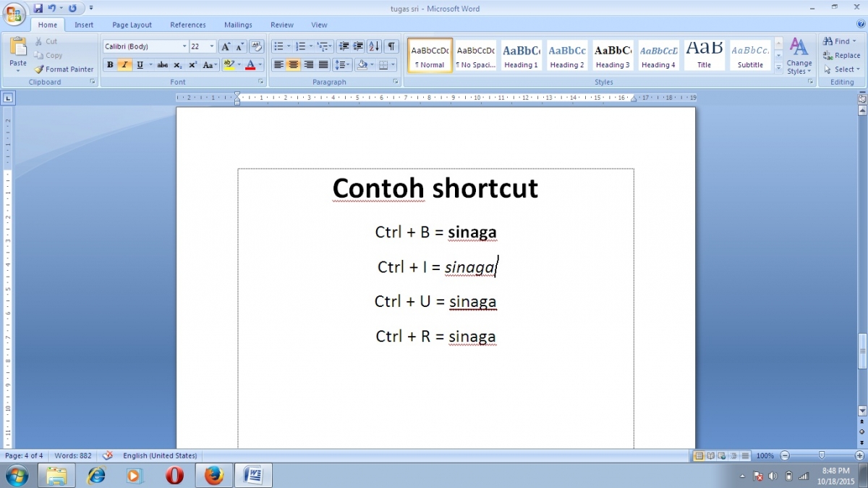Click the Grow Font icon
This screenshot has width=868, height=488.
224,46
